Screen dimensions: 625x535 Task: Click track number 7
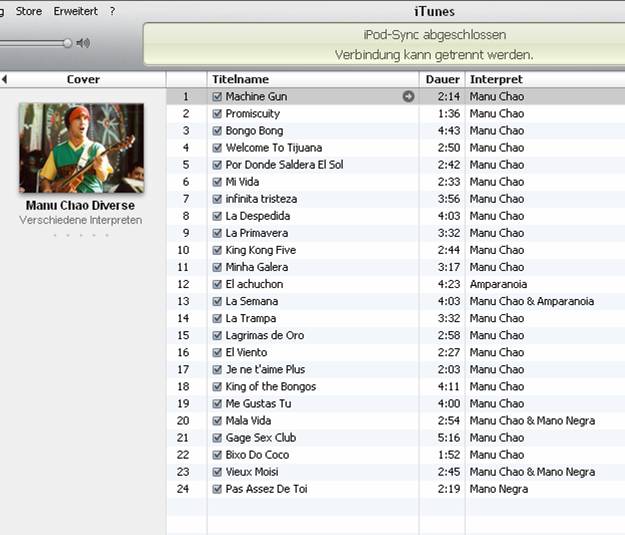click(186, 199)
